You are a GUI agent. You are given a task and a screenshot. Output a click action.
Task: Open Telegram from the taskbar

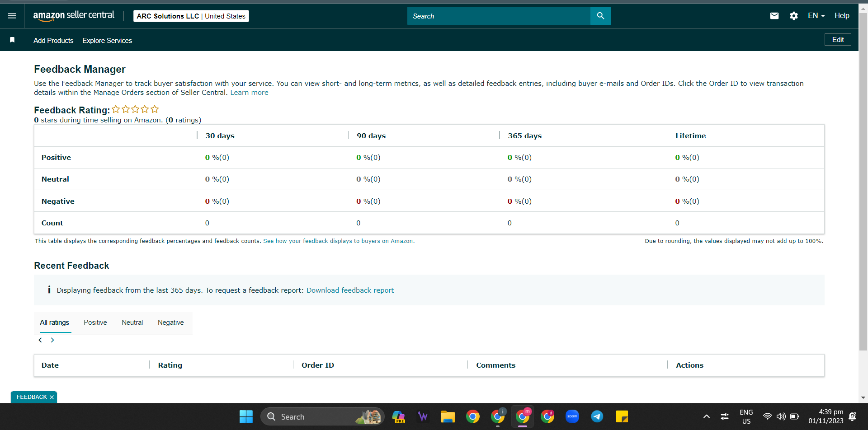click(597, 416)
